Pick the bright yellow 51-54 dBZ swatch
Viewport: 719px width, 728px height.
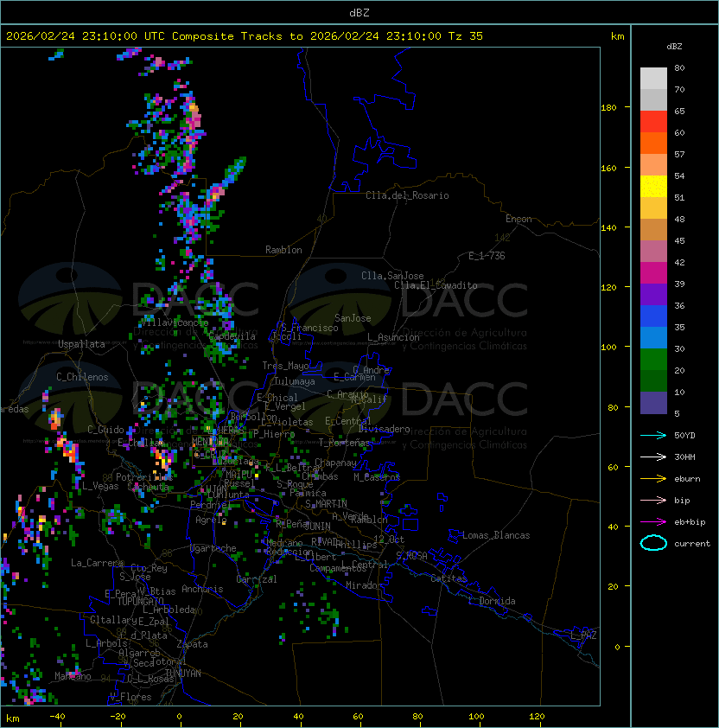coord(653,187)
